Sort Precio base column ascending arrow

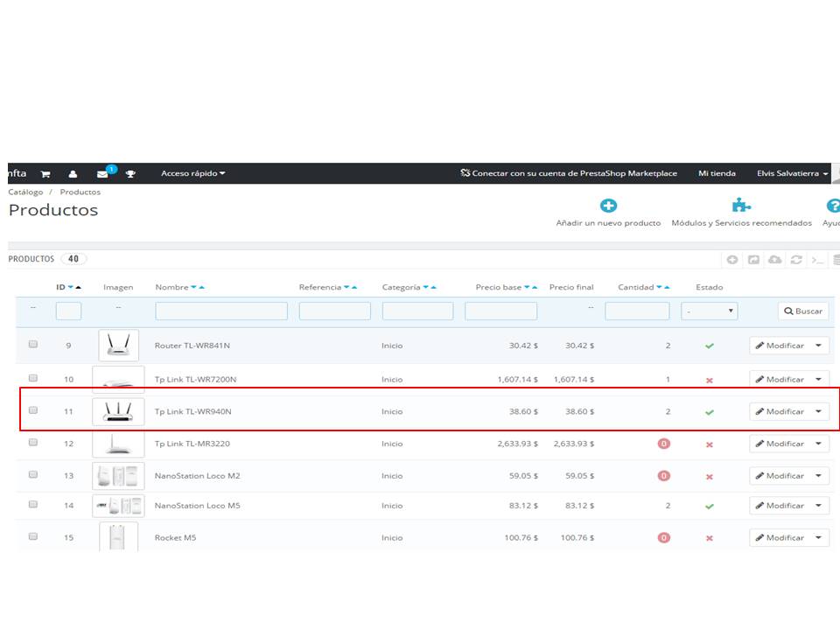coord(535,288)
